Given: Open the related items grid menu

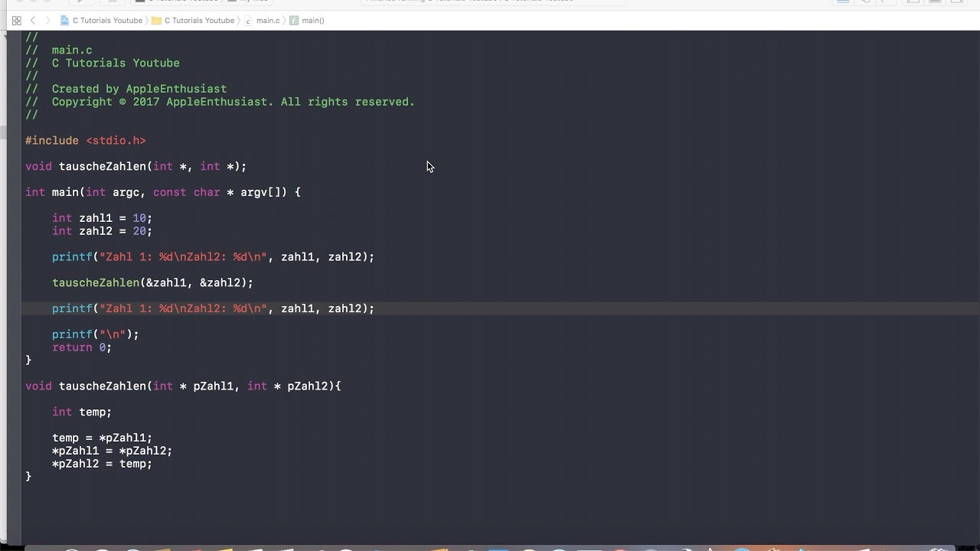Looking at the screenshot, I should click(16, 21).
